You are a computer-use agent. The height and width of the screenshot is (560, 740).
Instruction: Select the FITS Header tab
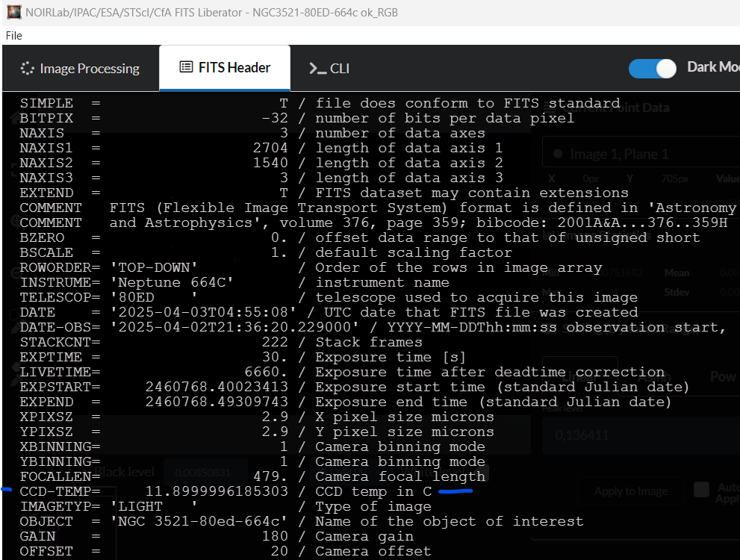point(225,67)
